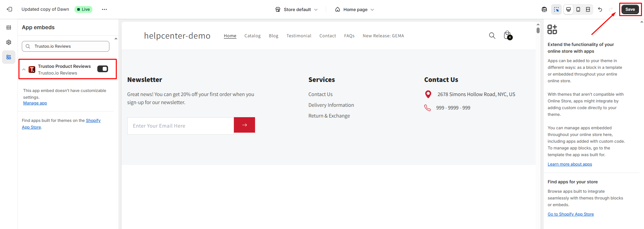This screenshot has height=229, width=644.
Task: Switch to fullscreen width preview
Action: (x=588, y=9)
